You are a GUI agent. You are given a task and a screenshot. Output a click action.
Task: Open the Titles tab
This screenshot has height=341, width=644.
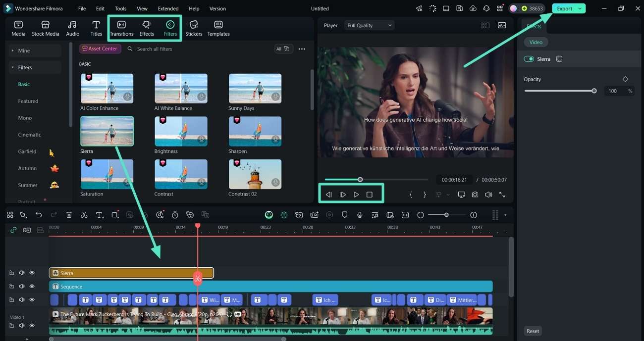96,28
